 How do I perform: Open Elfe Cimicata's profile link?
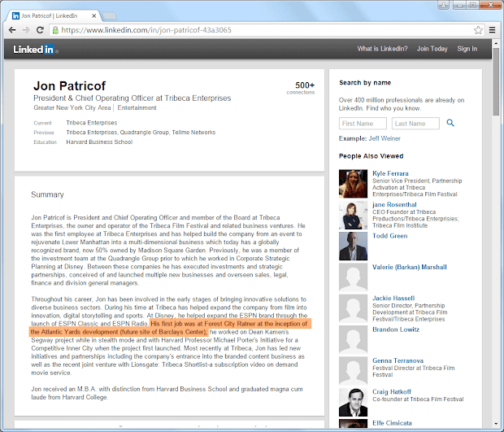click(x=392, y=423)
